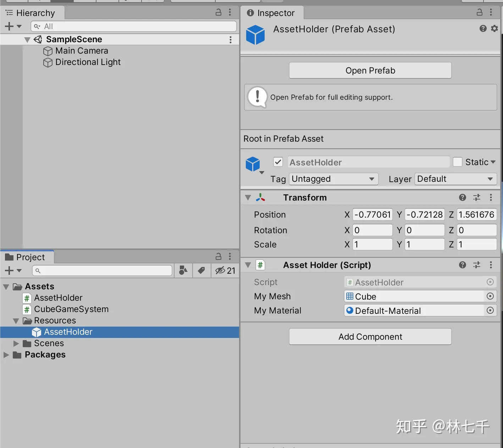This screenshot has width=503, height=448.
Task: Open the My Mesh object picker circle icon
Action: pyautogui.click(x=490, y=296)
